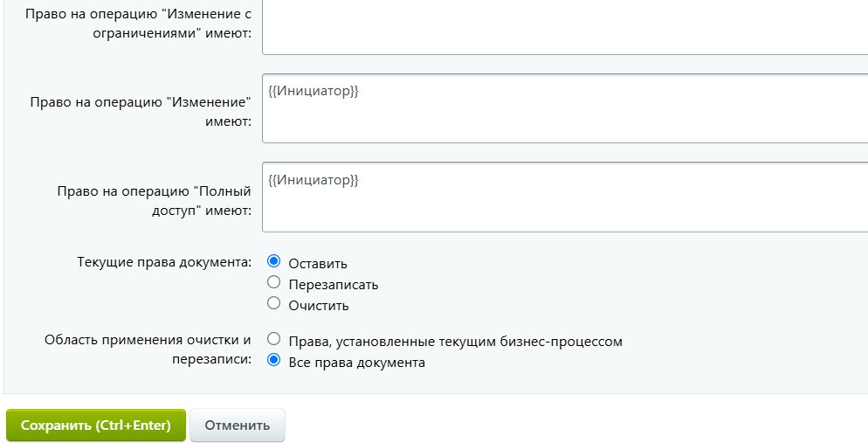Click the "Очистить" option label text

[x=319, y=306]
